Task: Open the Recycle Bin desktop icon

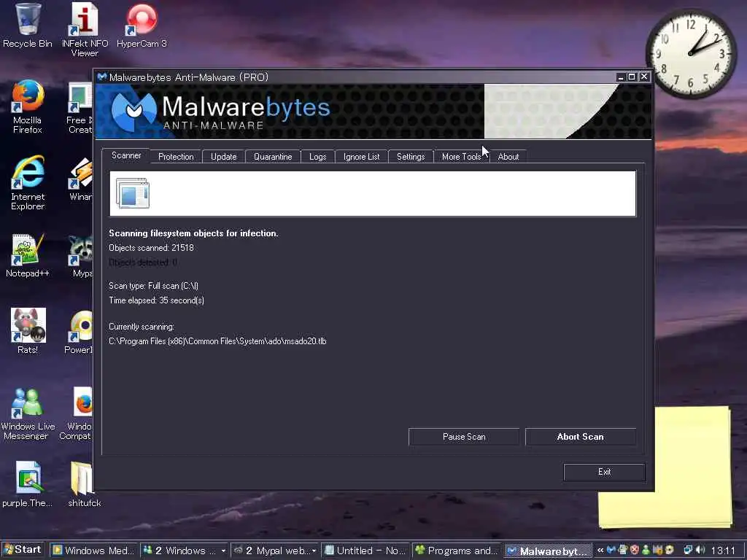Action: pos(28,25)
